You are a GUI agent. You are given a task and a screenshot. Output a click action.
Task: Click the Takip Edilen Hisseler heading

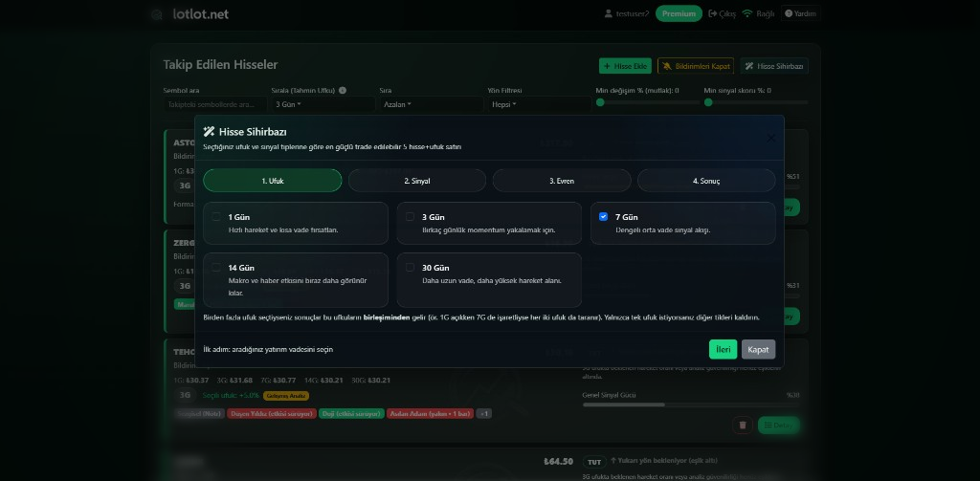point(221,65)
